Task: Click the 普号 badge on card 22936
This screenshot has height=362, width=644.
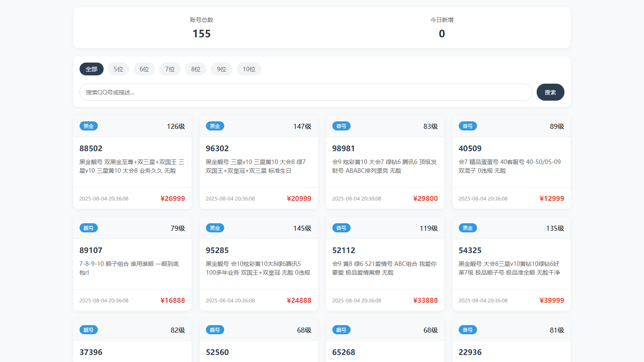Action: 467,330
